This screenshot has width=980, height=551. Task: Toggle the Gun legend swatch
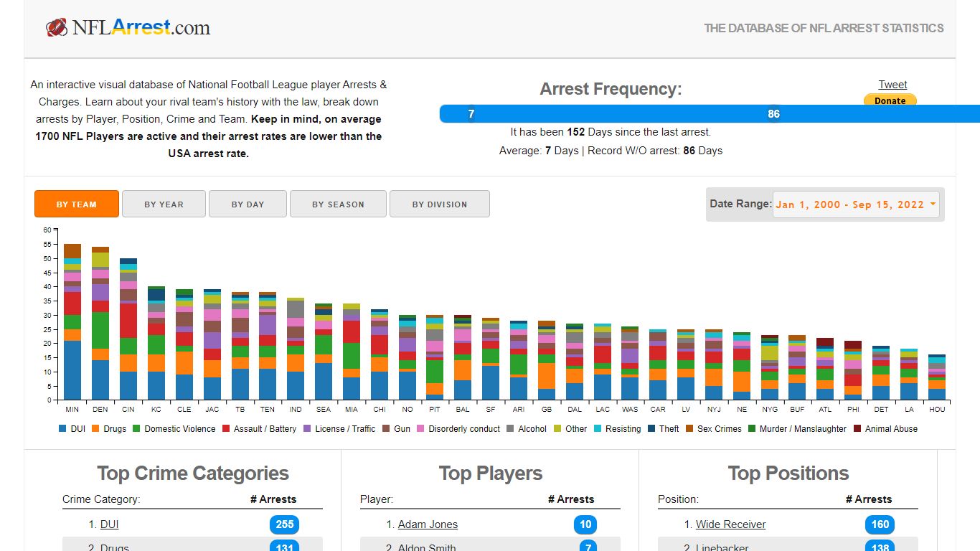pos(386,428)
